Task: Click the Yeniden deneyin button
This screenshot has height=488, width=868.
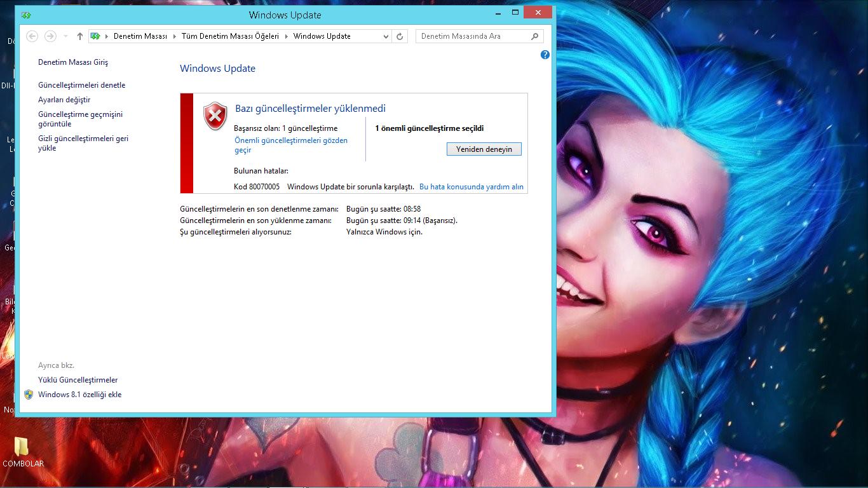Action: click(x=484, y=149)
